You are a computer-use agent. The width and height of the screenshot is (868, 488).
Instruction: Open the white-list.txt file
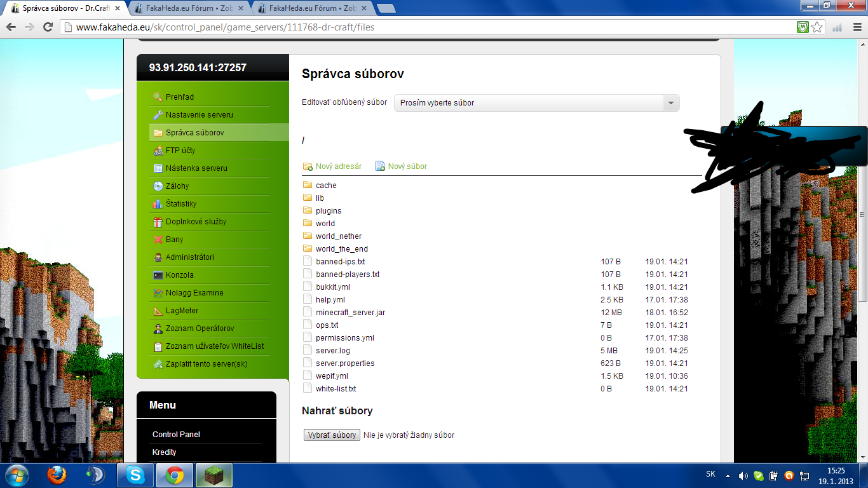(336, 389)
